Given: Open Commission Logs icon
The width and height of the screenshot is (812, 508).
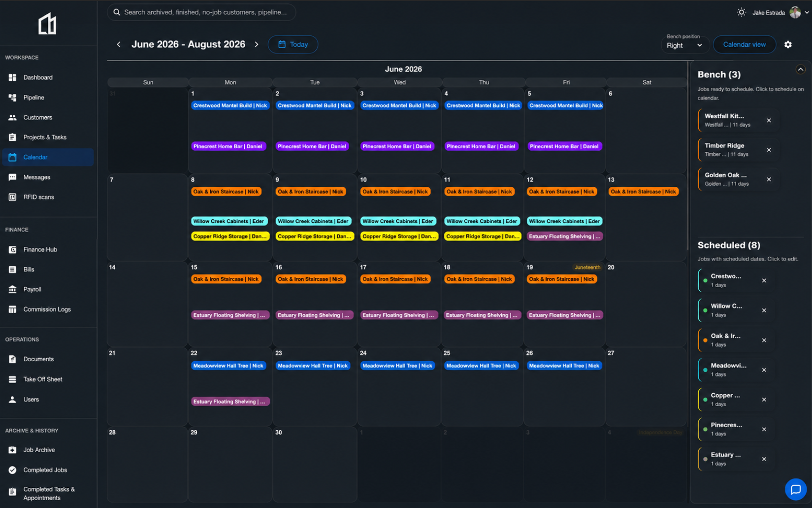Looking at the screenshot, I should [12, 309].
